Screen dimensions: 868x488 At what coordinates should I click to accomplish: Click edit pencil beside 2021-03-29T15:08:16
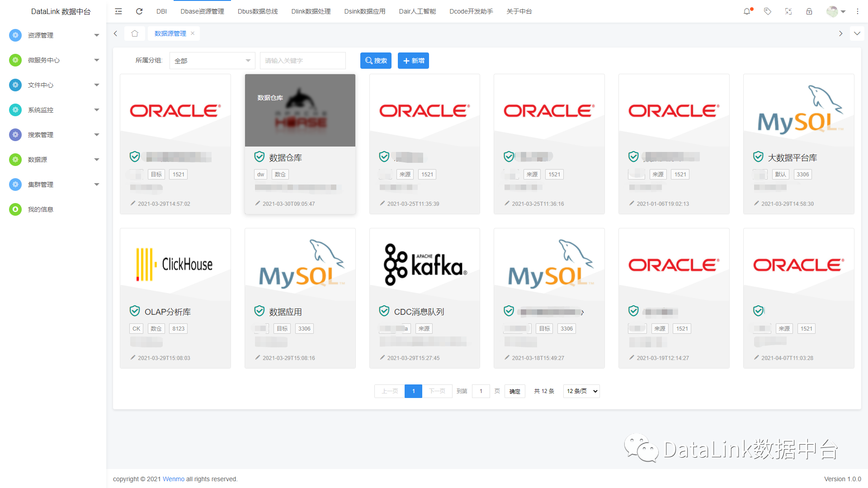tap(258, 357)
